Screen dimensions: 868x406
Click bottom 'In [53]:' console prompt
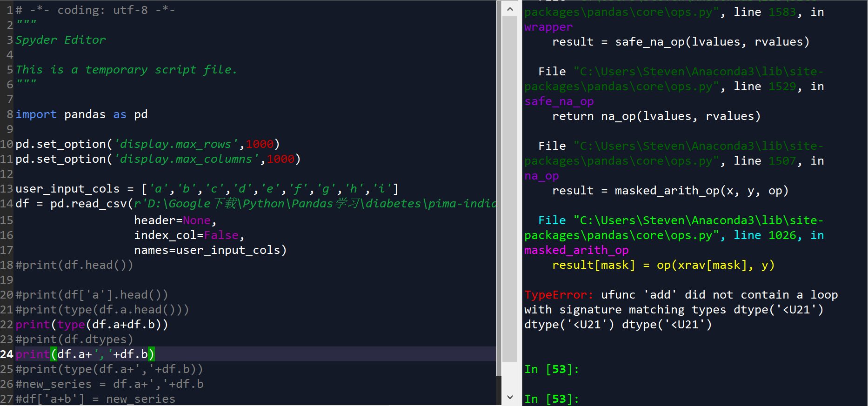(552, 399)
